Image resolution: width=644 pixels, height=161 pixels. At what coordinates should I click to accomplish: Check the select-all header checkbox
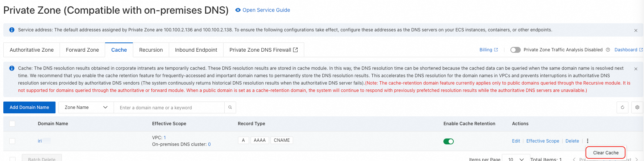point(12,124)
